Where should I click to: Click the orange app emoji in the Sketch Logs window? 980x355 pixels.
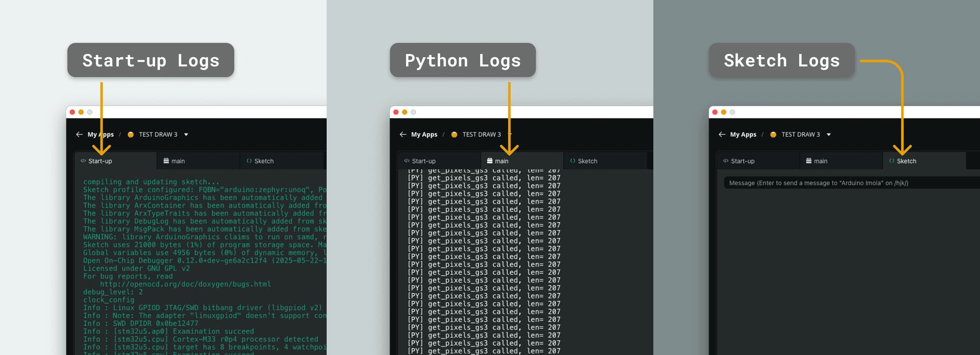[x=773, y=134]
